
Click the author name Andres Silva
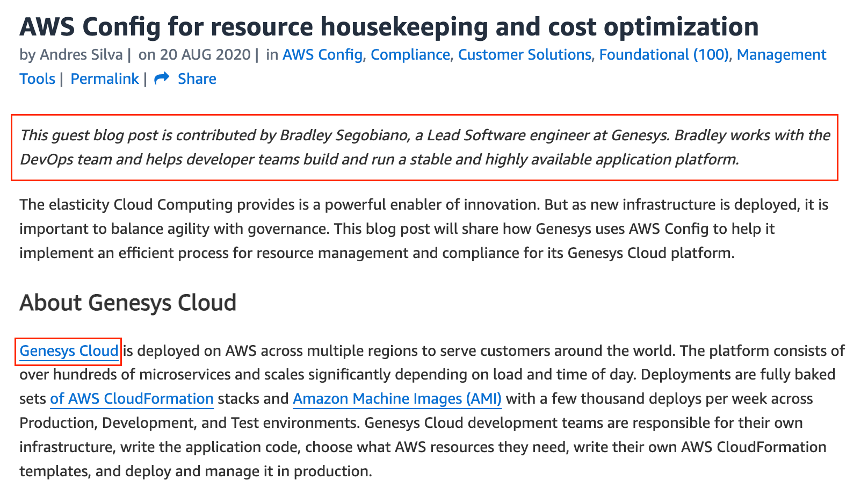tap(81, 55)
